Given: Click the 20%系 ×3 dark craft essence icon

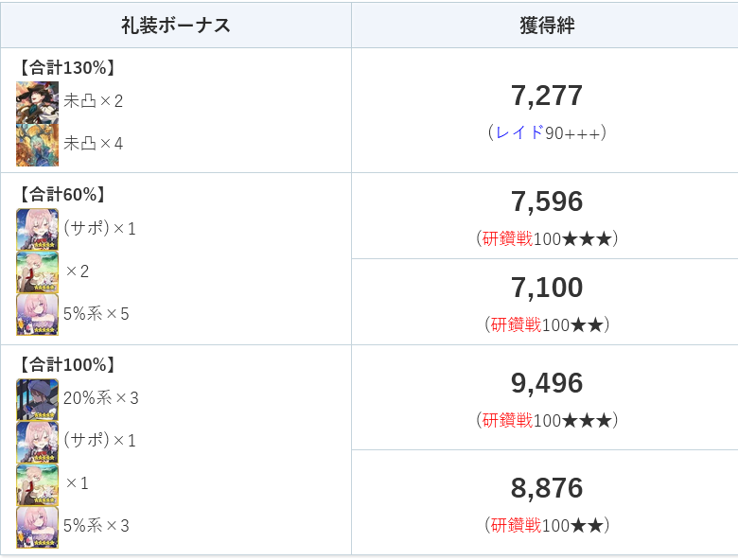Looking at the screenshot, I should pyautogui.click(x=37, y=399).
